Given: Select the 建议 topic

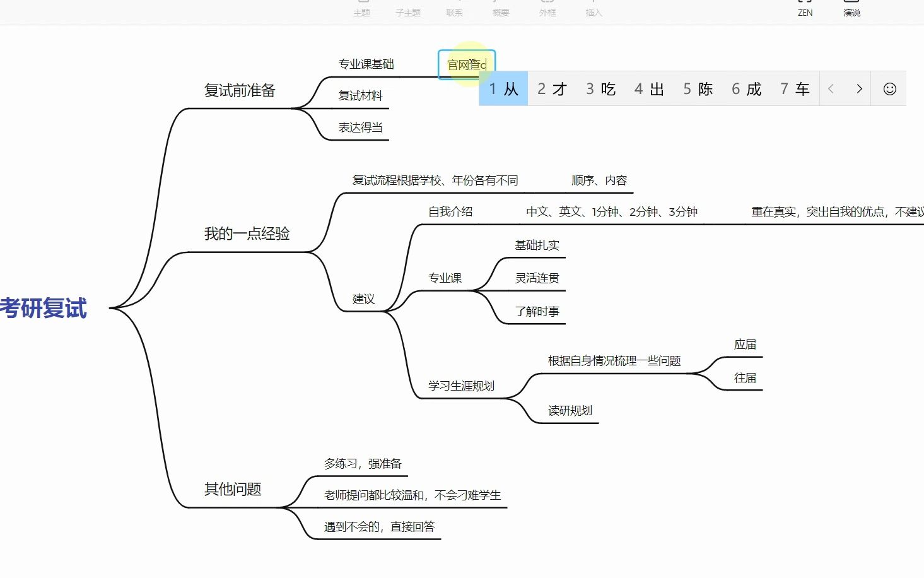Looking at the screenshot, I should [x=363, y=299].
